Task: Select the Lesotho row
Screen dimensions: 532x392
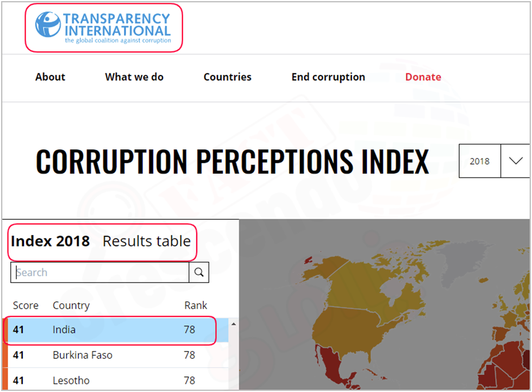Action: pyautogui.click(x=115, y=380)
